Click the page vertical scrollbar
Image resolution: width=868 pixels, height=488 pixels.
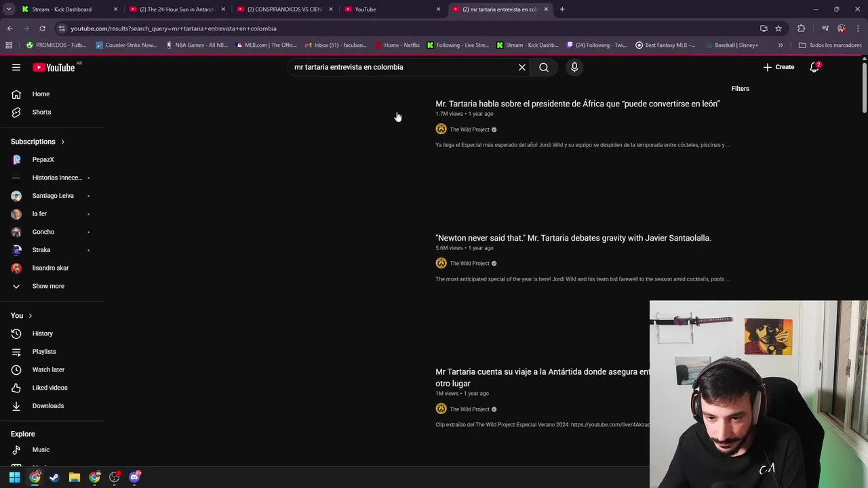click(865, 88)
